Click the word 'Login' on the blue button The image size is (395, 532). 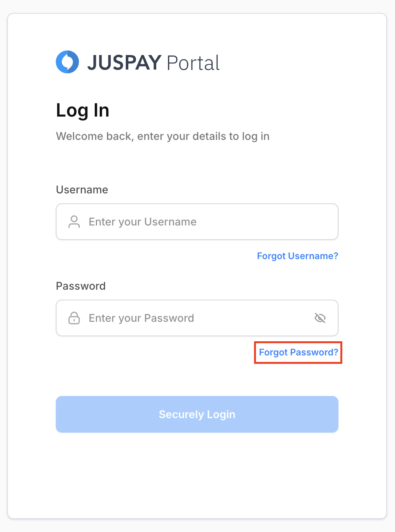tap(221, 415)
